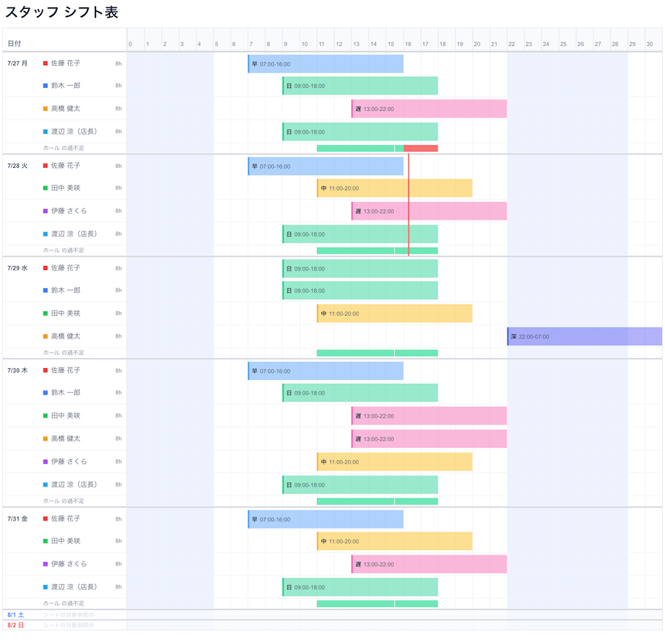
Task: Open 佐藤 花子's 07:00-16:00 shift on 7/31
Action: coord(326,519)
